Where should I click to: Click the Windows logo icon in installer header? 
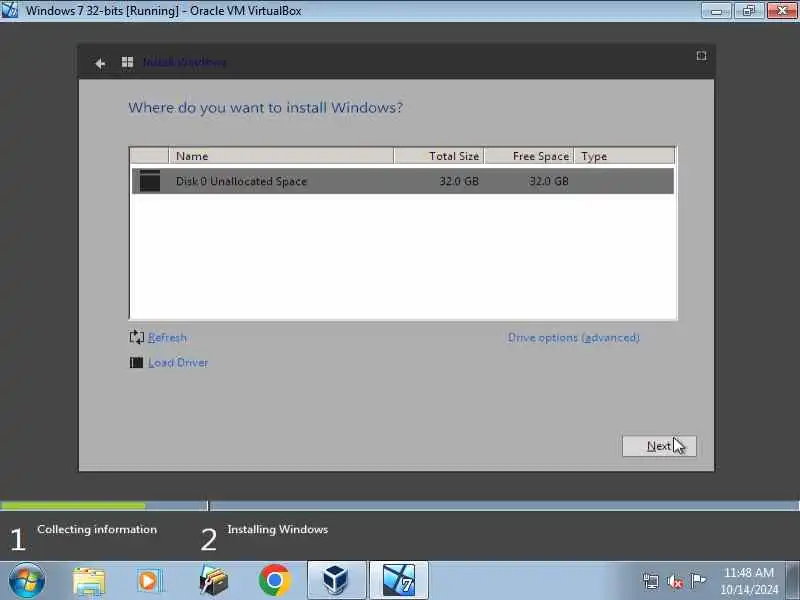(x=127, y=62)
